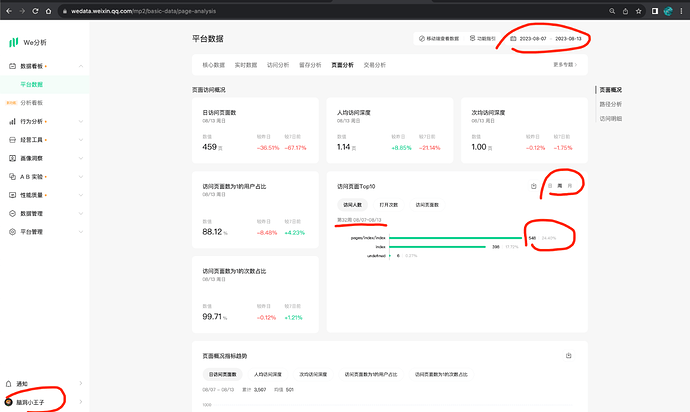
Task: Expand the 经营工具 sidebar section
Action: 81,140
